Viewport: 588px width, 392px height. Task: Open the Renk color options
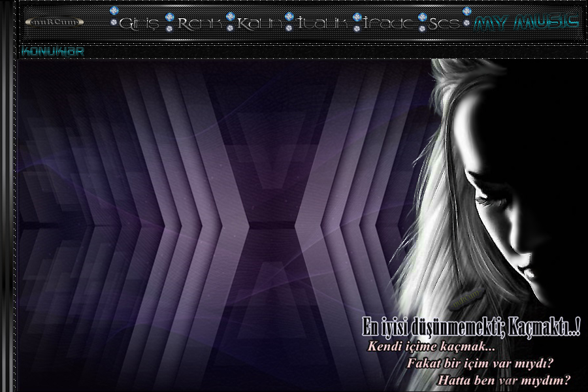[x=199, y=24]
